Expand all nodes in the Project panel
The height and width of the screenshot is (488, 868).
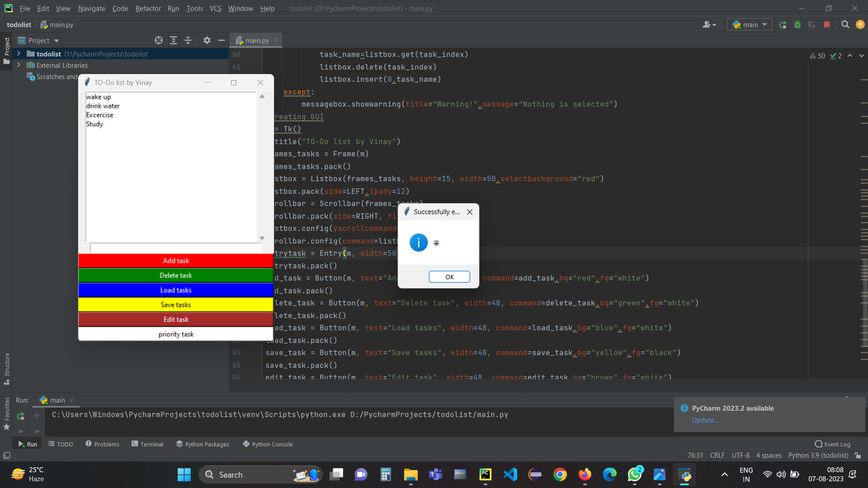[174, 40]
